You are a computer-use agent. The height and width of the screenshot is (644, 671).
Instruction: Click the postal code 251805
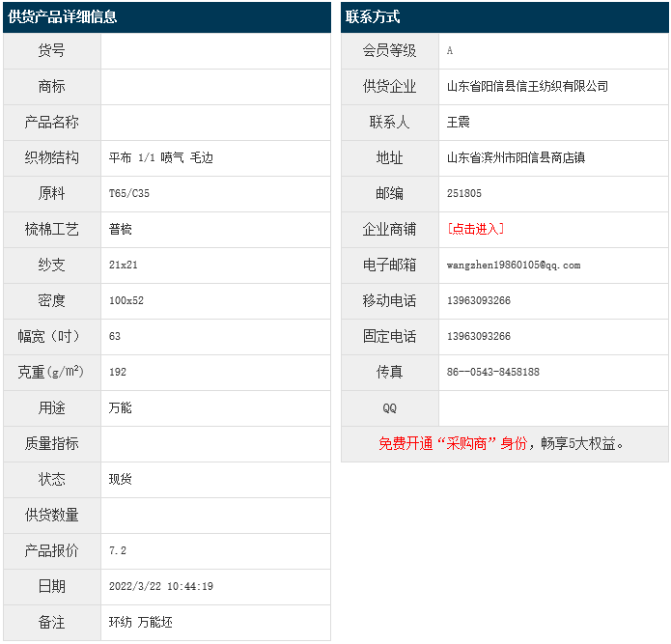(464, 193)
